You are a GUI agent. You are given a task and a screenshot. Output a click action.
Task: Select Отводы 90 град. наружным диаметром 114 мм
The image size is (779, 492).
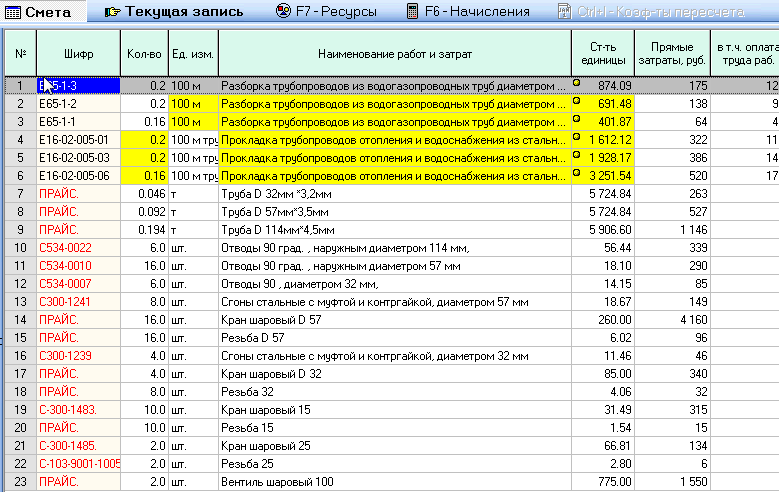click(395, 247)
